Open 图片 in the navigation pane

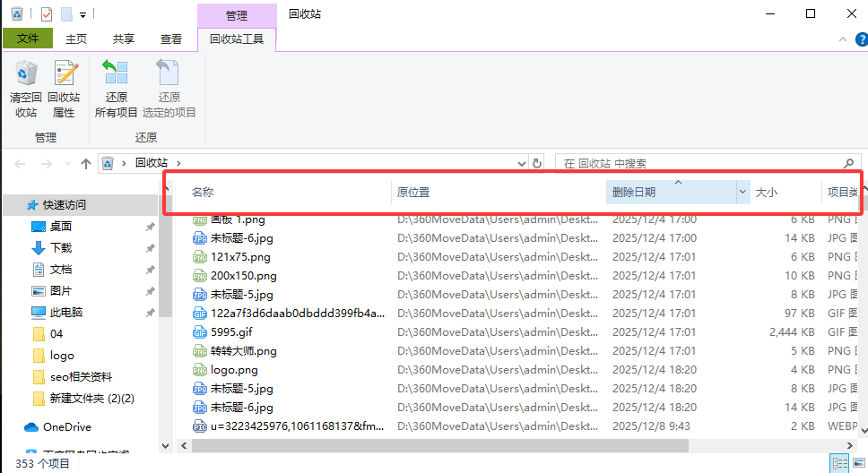(60, 291)
